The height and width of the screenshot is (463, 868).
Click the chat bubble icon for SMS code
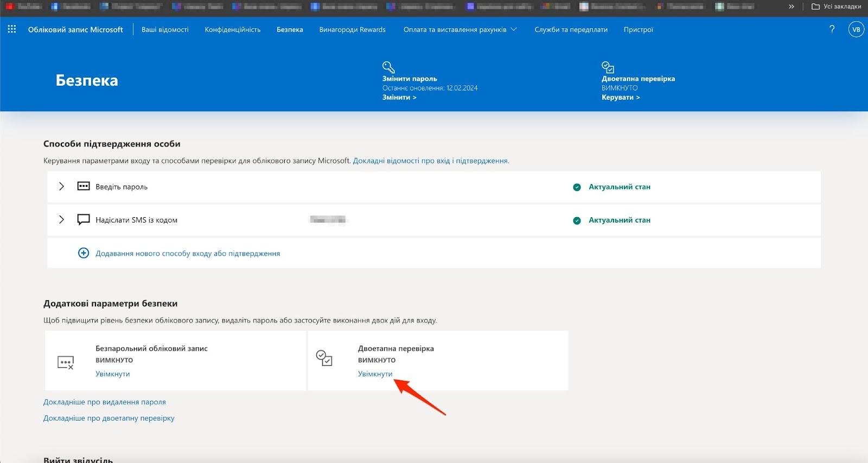[84, 220]
